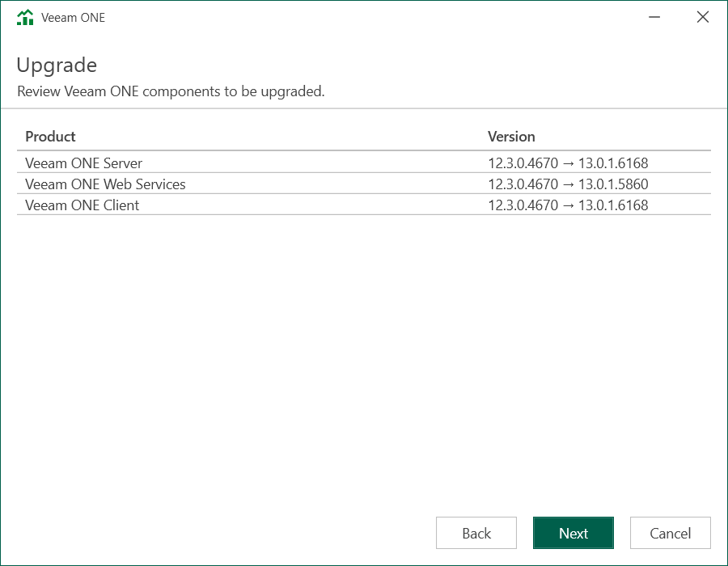Click the Version column header
This screenshot has width=728, height=566.
click(511, 137)
